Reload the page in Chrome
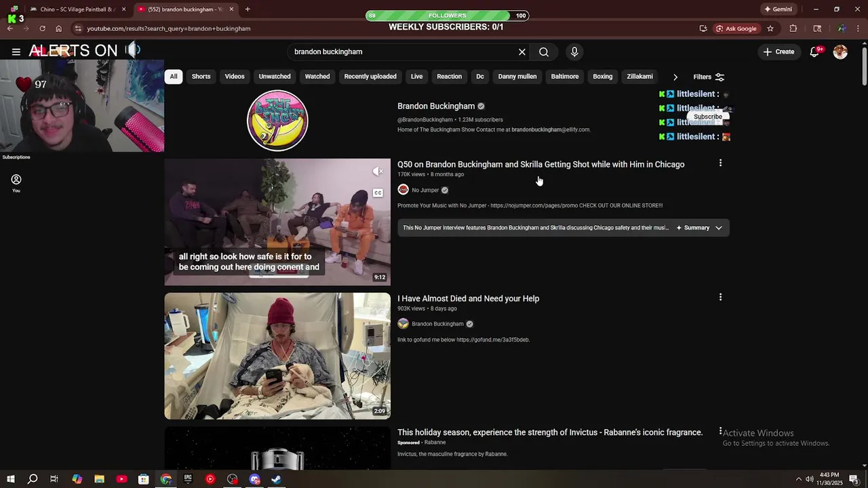Image resolution: width=868 pixels, height=488 pixels. (x=42, y=28)
